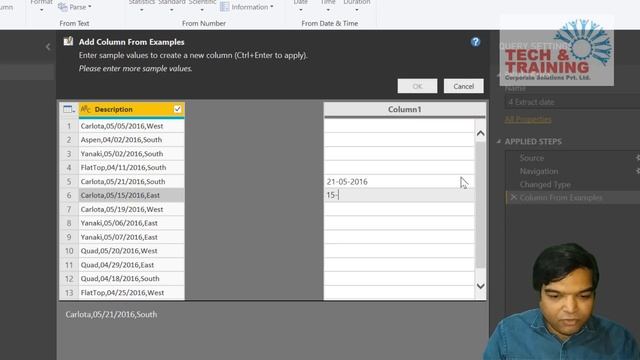Click Column1 input cell containing 15-
The height and width of the screenshot is (360, 640).
tap(399, 195)
